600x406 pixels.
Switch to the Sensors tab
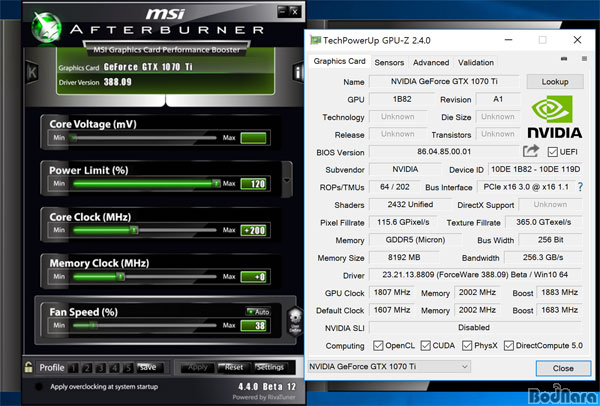click(389, 62)
